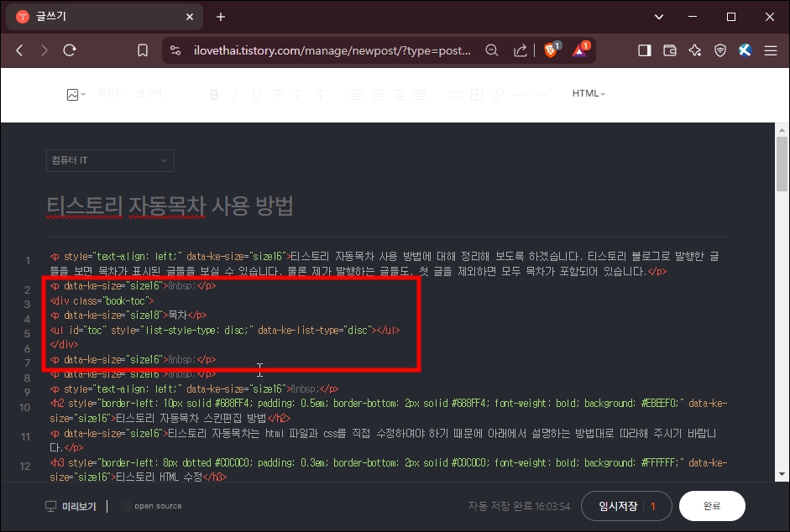This screenshot has width=790, height=532.
Task: Toggle underline formatting
Action: [x=256, y=95]
